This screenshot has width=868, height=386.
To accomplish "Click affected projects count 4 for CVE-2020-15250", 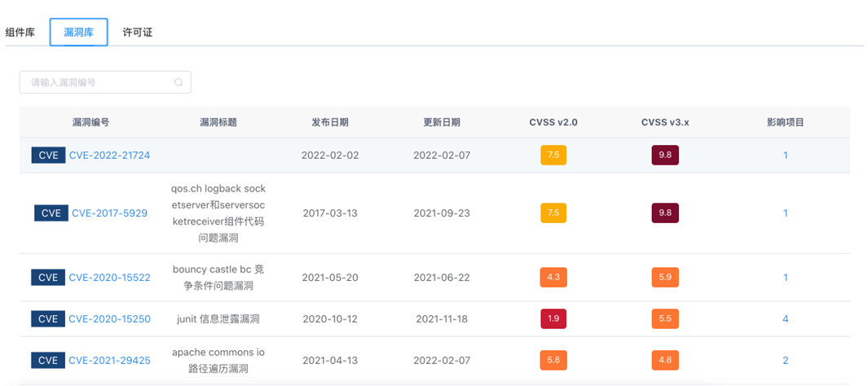I will tap(786, 319).
